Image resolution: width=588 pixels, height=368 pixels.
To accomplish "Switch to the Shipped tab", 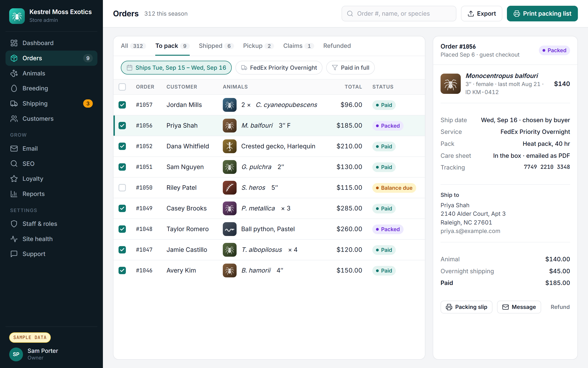I will [216, 46].
